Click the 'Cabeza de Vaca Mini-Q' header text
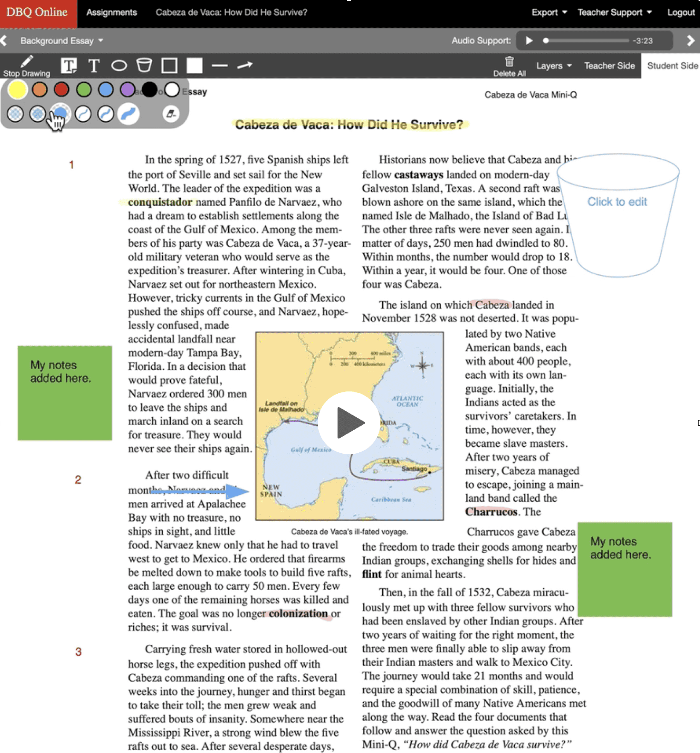The width and height of the screenshot is (700, 753). 530,95
